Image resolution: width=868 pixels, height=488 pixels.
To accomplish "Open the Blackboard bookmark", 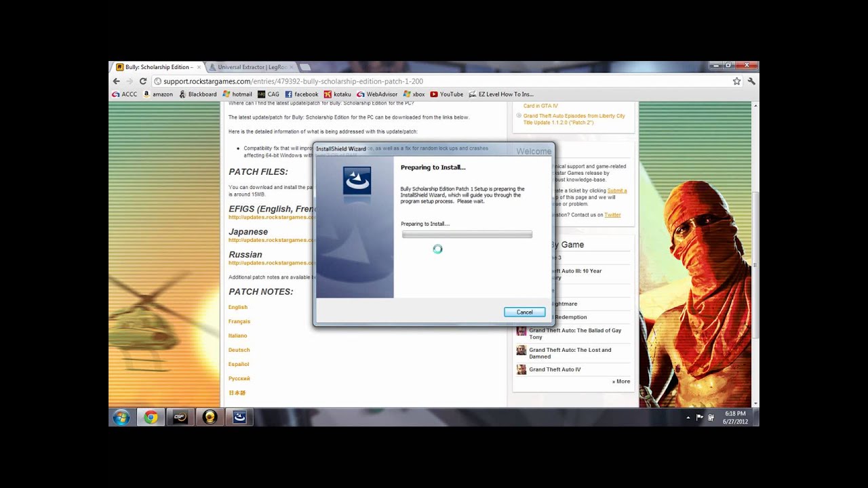I will (x=197, y=94).
